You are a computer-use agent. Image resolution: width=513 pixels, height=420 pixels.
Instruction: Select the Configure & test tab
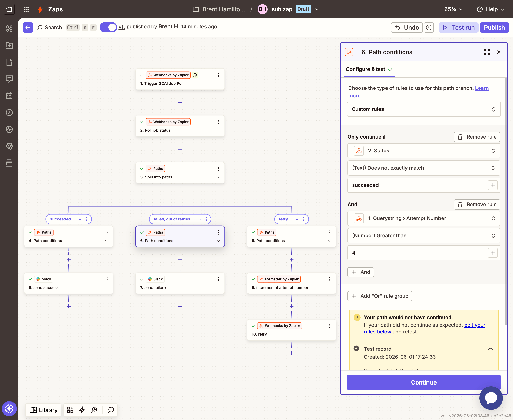click(369, 70)
